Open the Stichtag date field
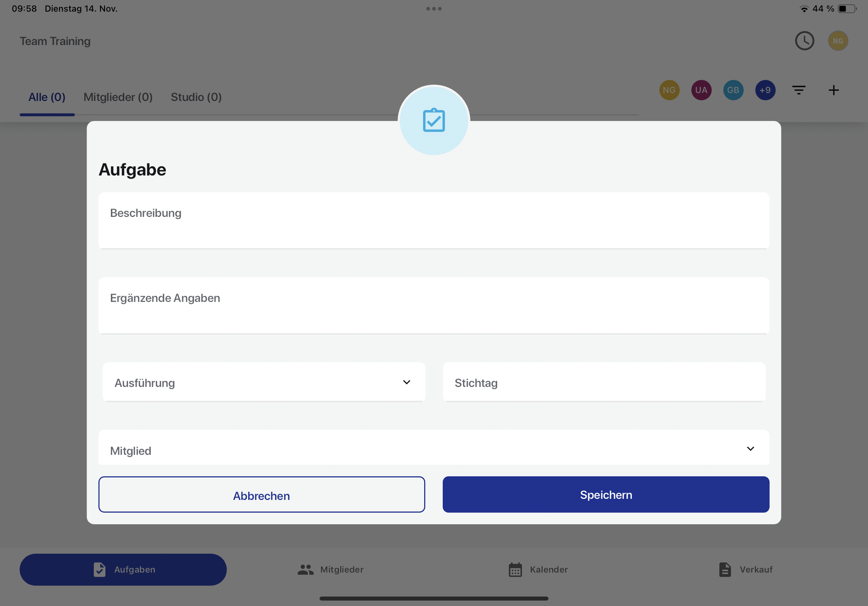Image resolution: width=868 pixels, height=606 pixels. pyautogui.click(x=604, y=382)
